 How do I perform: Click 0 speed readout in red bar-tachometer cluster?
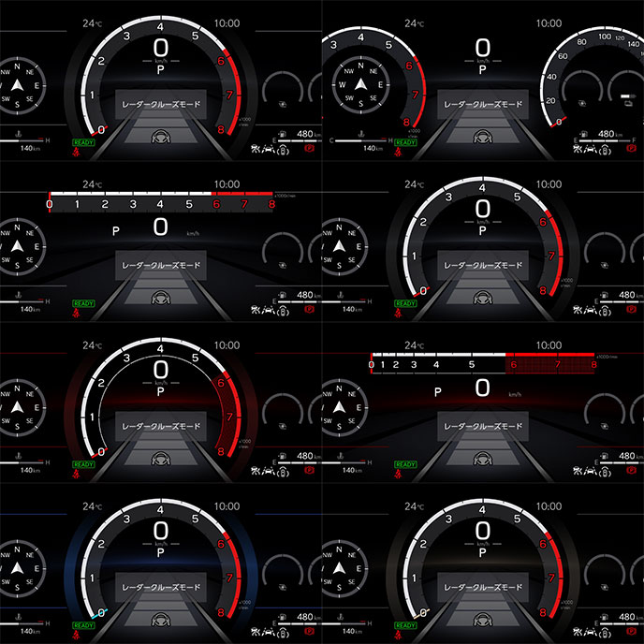coord(483,388)
